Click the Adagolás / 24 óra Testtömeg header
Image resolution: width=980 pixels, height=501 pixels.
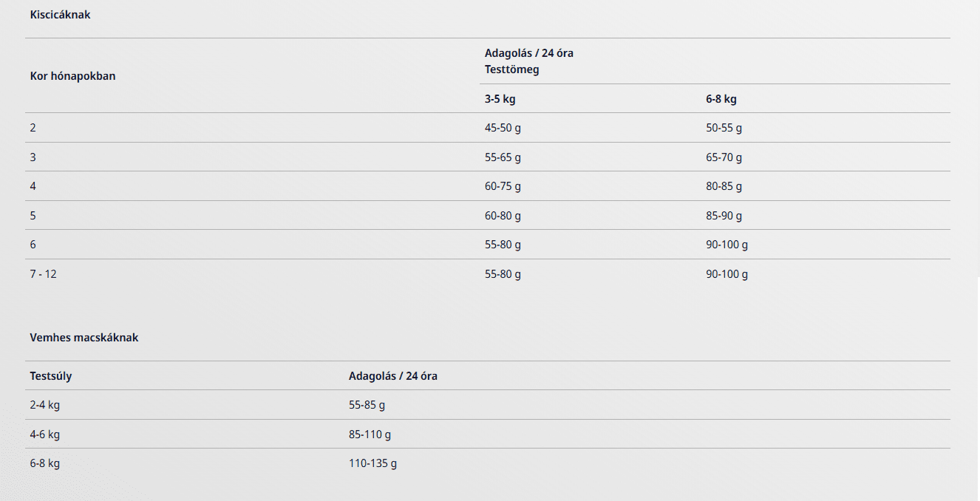529,61
